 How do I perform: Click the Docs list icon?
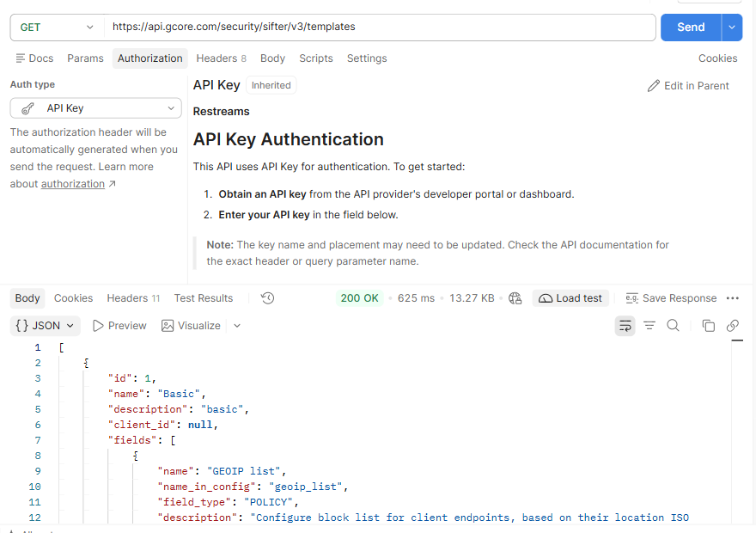coord(21,58)
